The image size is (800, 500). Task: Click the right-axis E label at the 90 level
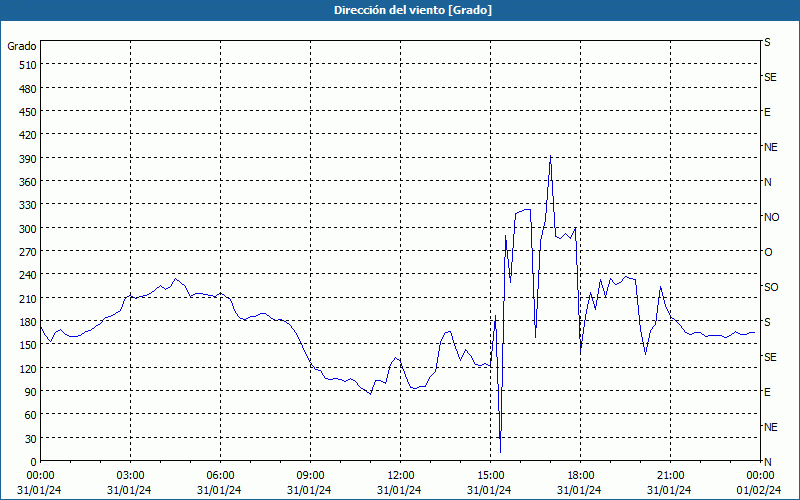coord(767,392)
